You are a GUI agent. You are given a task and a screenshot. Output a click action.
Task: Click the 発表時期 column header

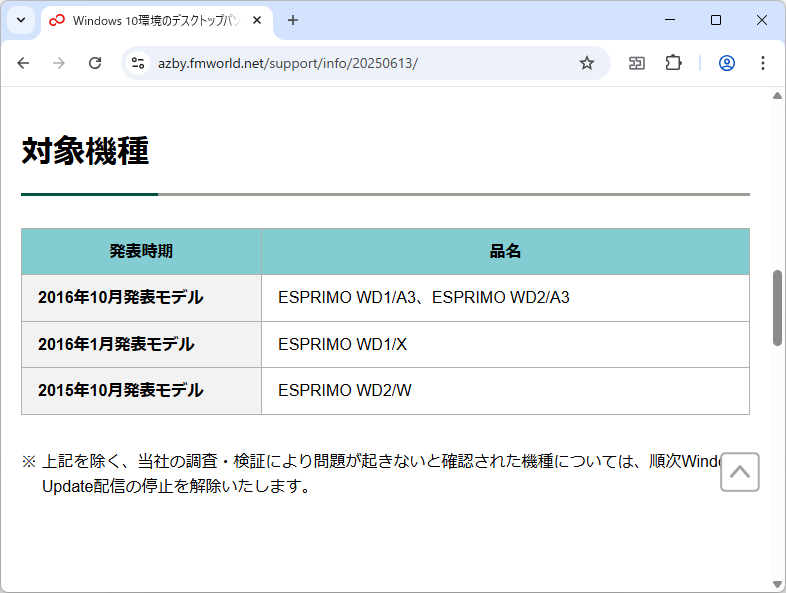point(141,251)
